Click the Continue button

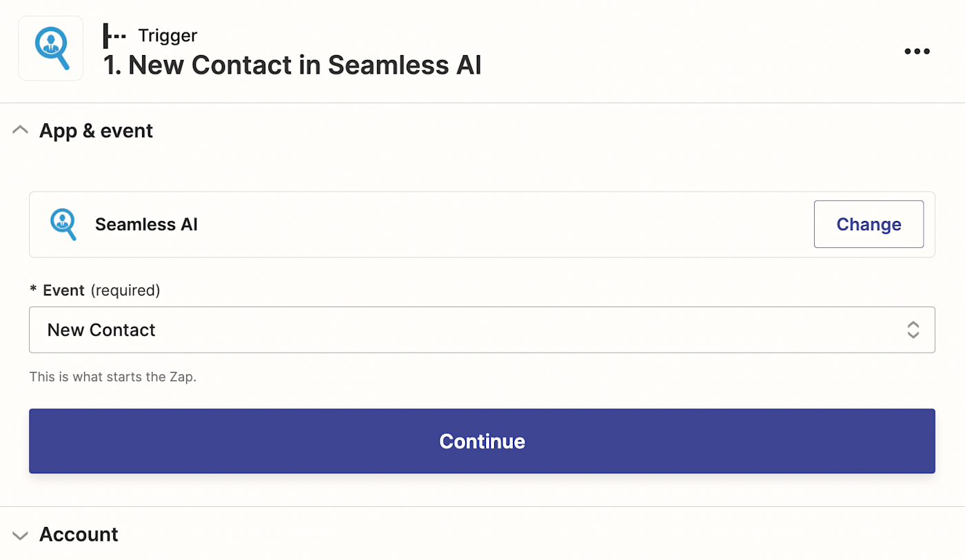coord(482,441)
